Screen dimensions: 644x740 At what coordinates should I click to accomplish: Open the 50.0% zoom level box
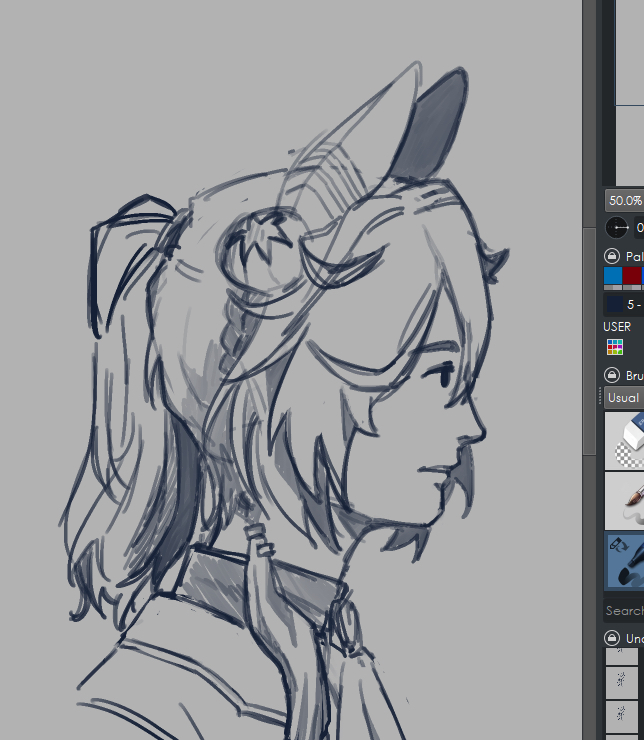pos(624,200)
